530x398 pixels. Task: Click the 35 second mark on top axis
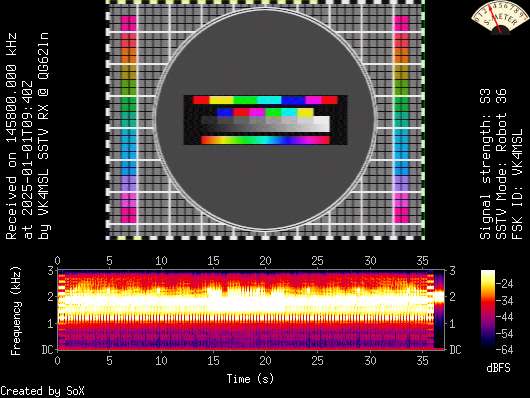pos(423,260)
